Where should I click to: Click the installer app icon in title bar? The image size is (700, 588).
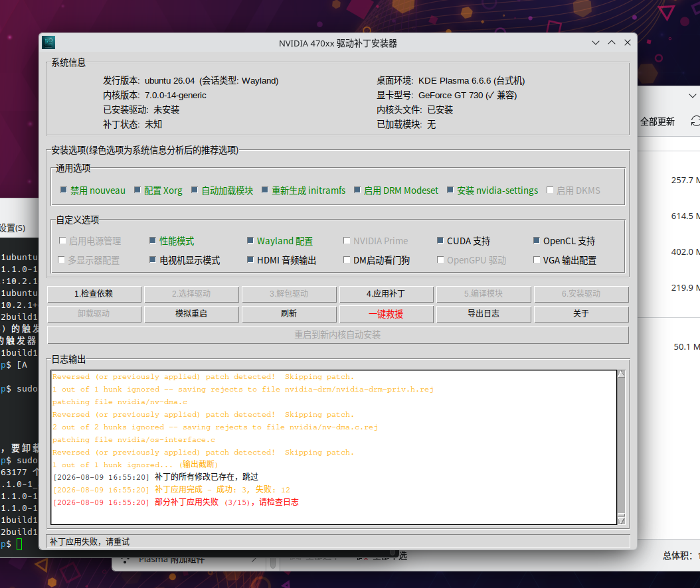click(x=48, y=43)
